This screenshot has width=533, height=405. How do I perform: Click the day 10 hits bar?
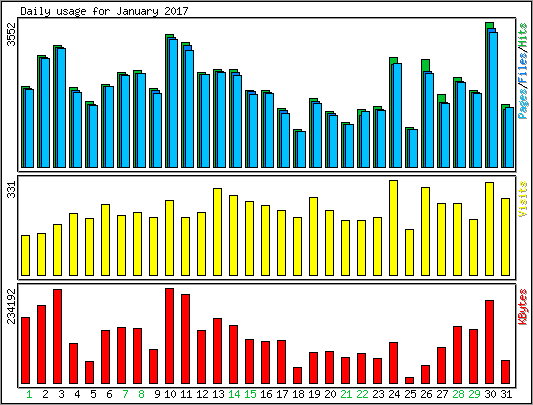(171, 101)
